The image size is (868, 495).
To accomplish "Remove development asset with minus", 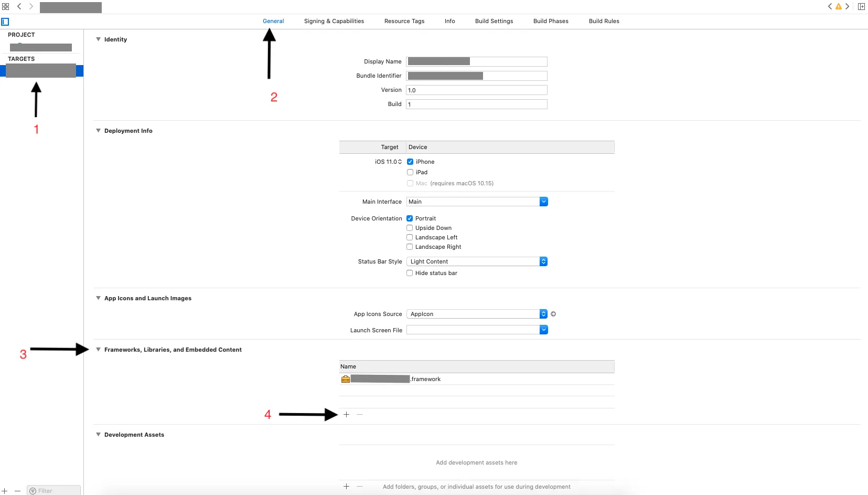I will tap(360, 487).
